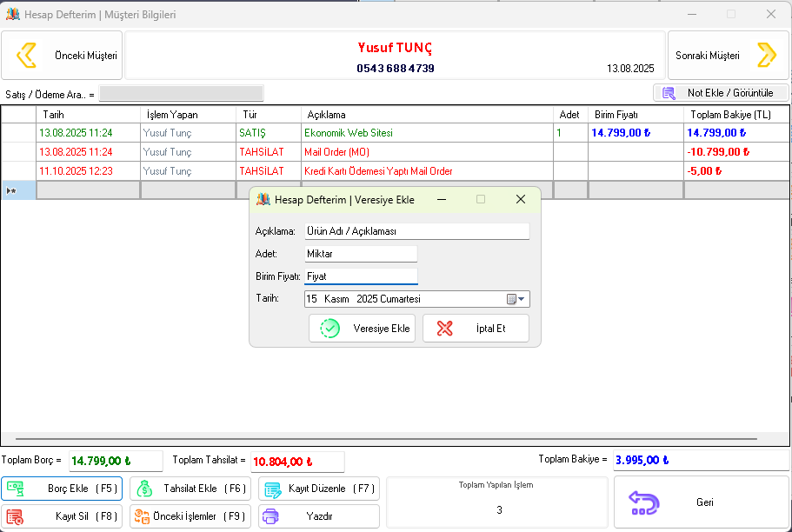Click the green checkmark Veresiye Ekle icon
Image resolution: width=792 pixels, height=532 pixels.
(330, 329)
